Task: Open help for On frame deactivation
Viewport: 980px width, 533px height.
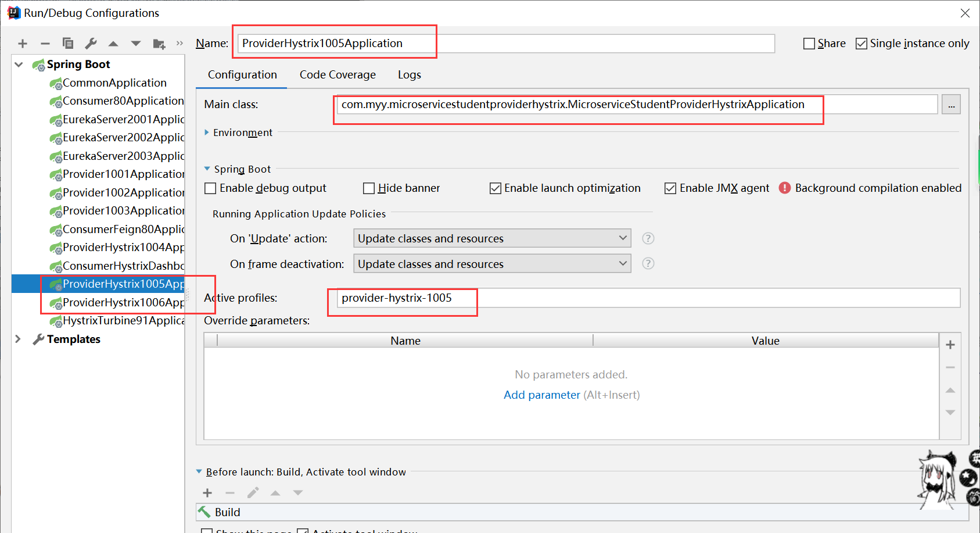Action: tap(648, 264)
